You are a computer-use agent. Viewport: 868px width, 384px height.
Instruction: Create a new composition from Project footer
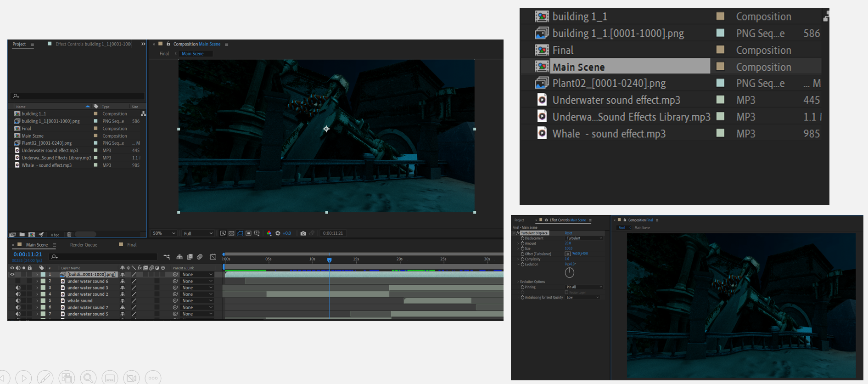point(32,234)
